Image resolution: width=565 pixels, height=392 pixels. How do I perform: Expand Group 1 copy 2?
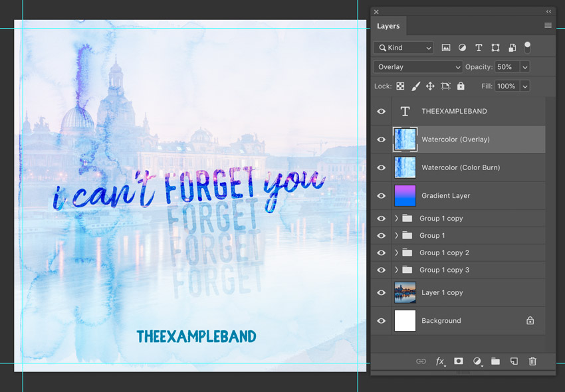coord(396,252)
